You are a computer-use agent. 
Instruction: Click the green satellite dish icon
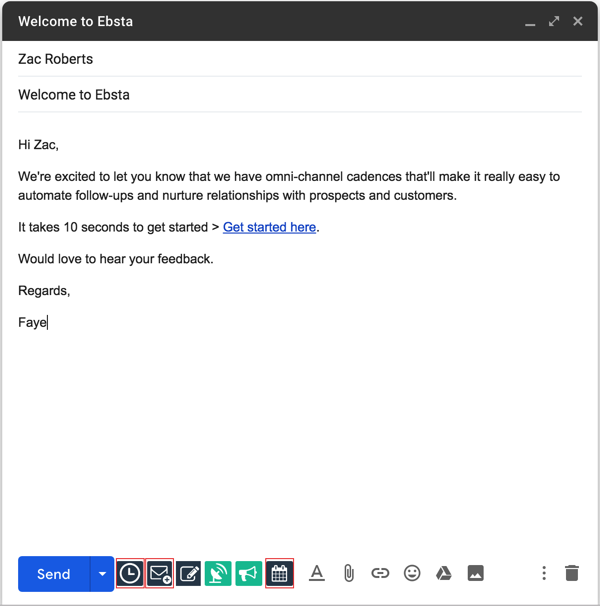tap(218, 574)
